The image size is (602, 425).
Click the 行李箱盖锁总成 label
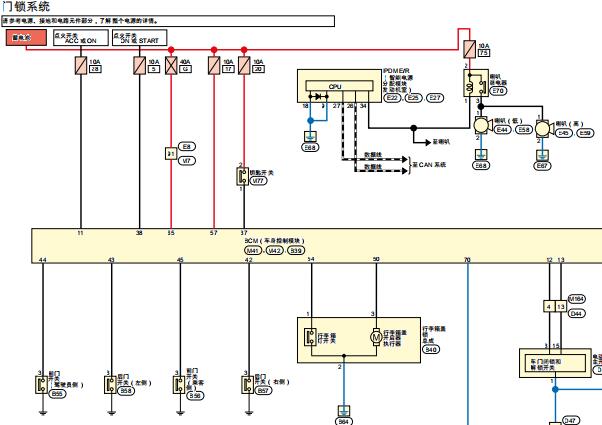tap(434, 334)
